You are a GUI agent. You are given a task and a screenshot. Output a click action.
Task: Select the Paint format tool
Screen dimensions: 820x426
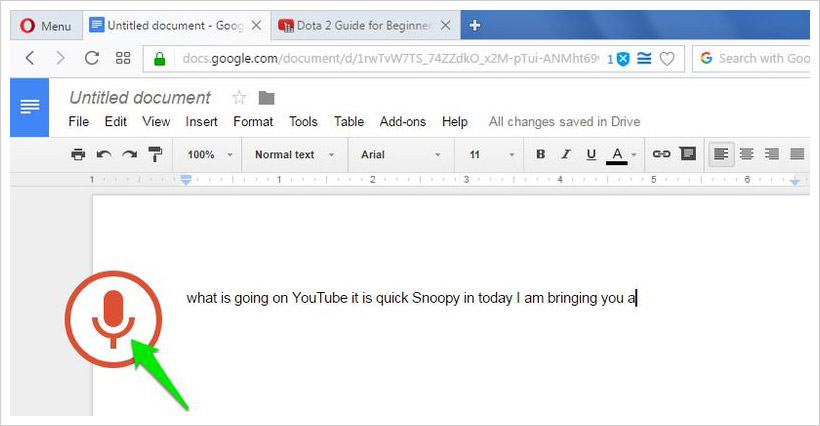(155, 154)
